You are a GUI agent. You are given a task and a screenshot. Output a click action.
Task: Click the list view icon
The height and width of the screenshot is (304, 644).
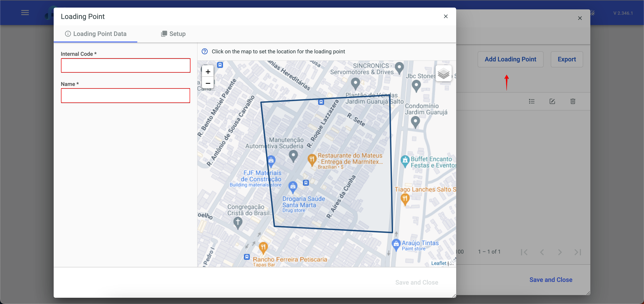tap(532, 101)
